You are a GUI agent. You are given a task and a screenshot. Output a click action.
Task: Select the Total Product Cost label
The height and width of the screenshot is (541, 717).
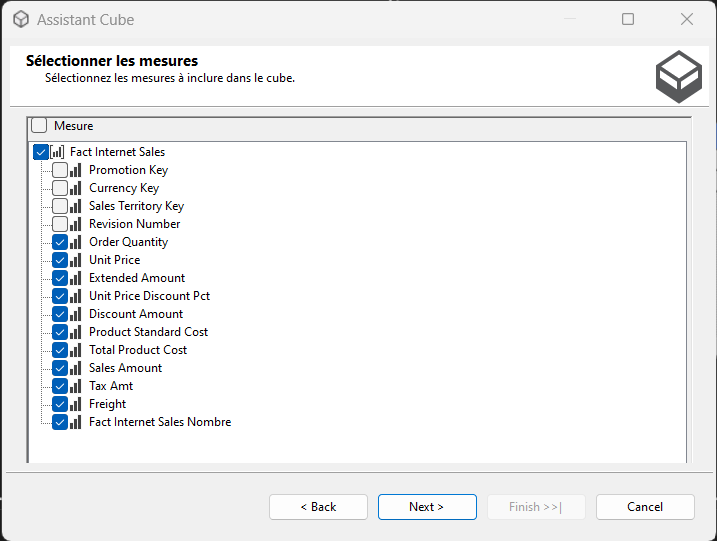click(138, 350)
